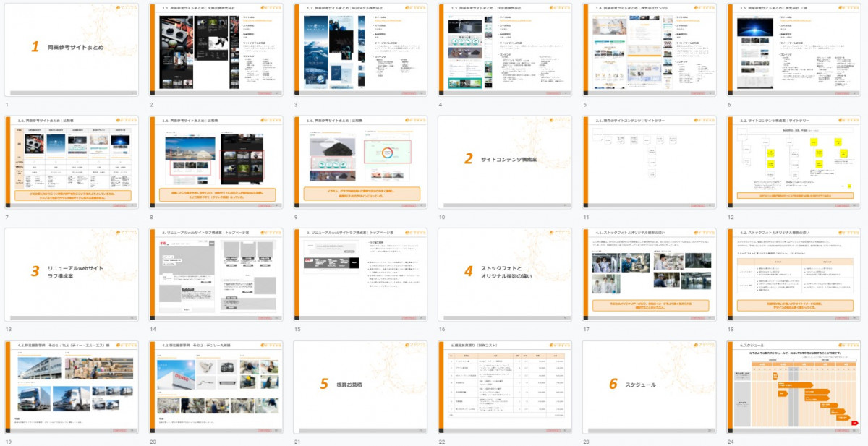The height and width of the screenshot is (446, 868).
Task: Open slide 2 with the dark website screenshots
Action: pyautogui.click(x=216, y=49)
